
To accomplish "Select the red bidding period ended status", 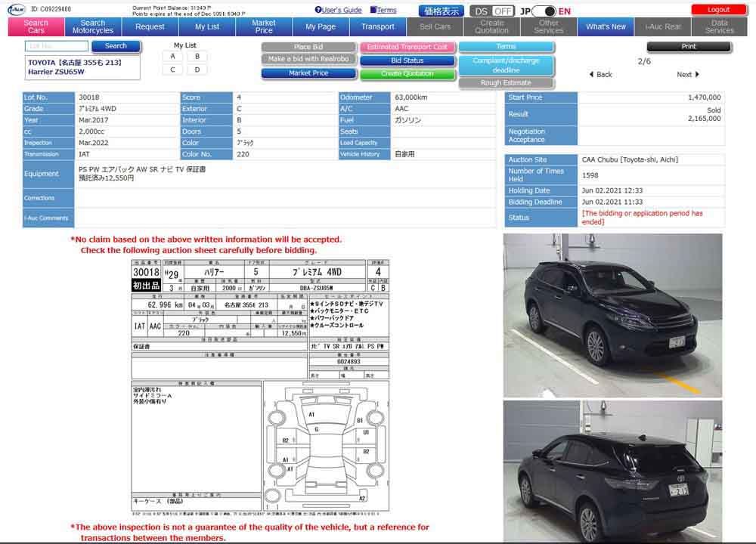I will pyautogui.click(x=642, y=218).
